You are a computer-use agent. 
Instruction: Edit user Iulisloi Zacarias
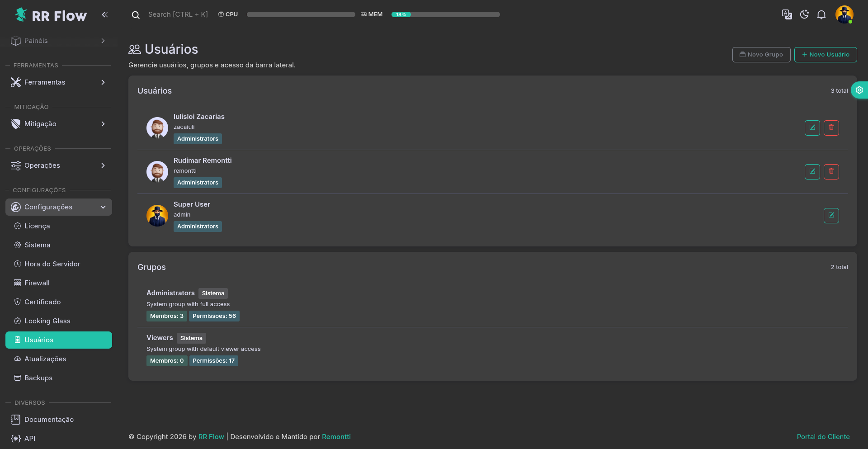812,128
